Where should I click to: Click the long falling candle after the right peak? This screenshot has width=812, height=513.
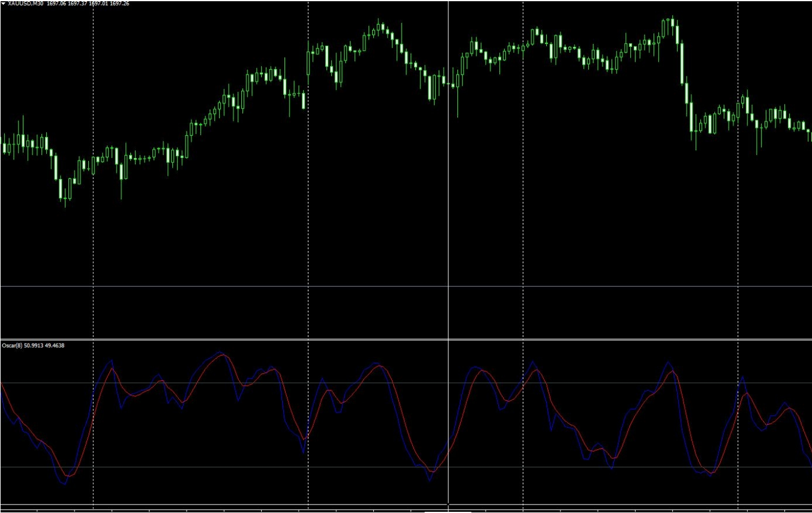[682, 63]
